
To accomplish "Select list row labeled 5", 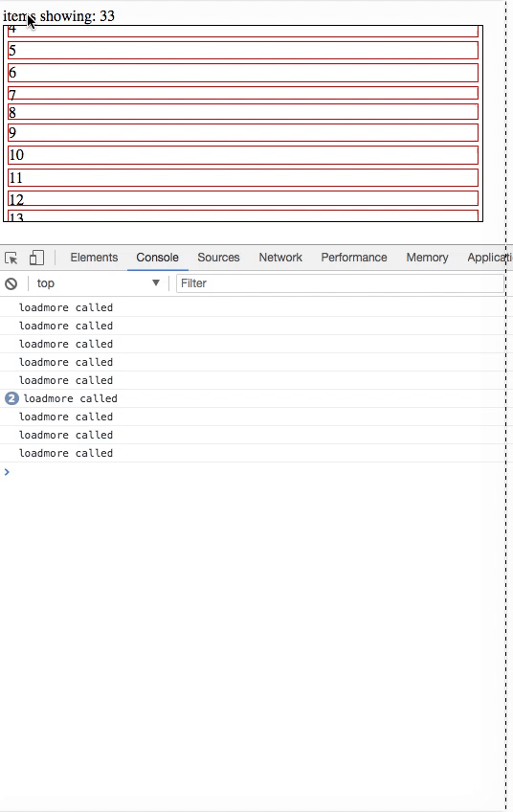I will click(x=243, y=50).
